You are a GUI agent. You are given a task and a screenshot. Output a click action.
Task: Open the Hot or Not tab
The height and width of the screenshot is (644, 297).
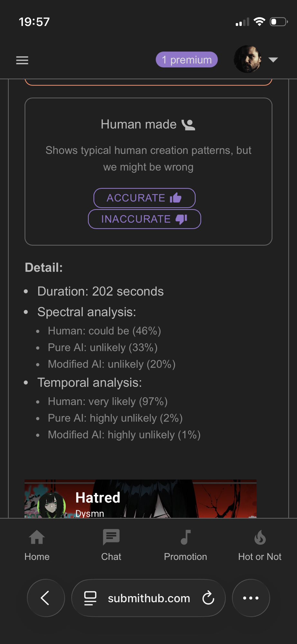tap(260, 545)
